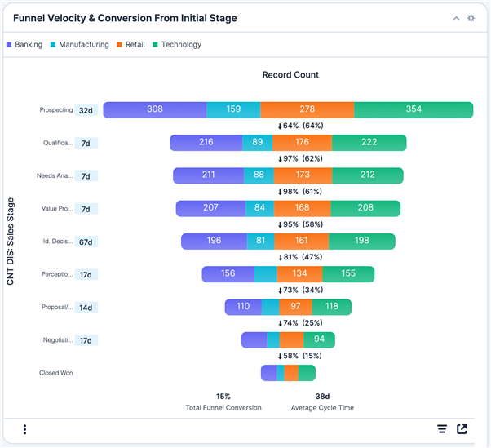
Task: Click the Negotiation Technology segment showing 94
Action: coord(319,339)
